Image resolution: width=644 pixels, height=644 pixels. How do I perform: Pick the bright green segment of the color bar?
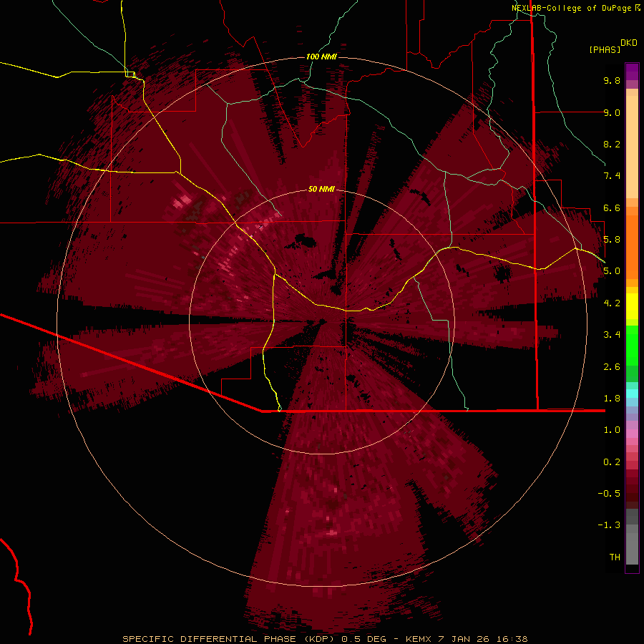click(x=632, y=346)
